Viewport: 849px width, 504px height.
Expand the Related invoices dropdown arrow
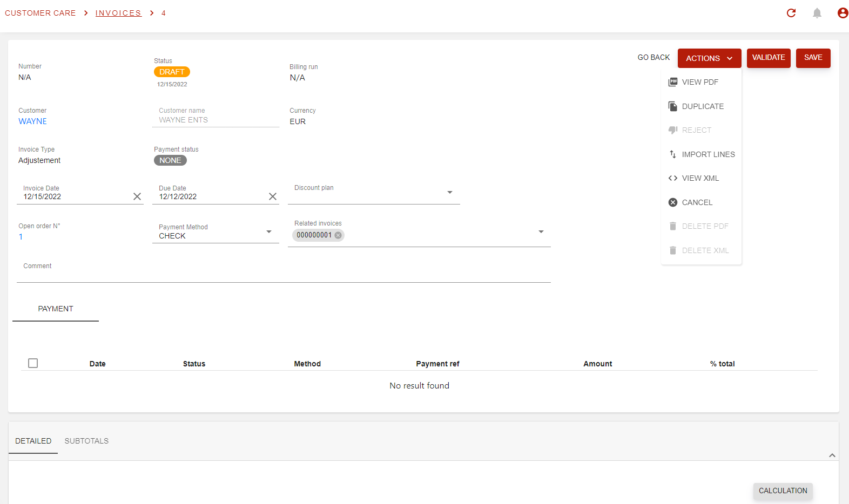541,232
